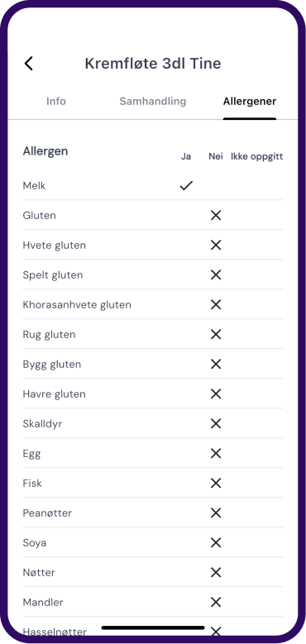Switch to the Info tab
Viewport: 306px width, 644px height.
56,101
